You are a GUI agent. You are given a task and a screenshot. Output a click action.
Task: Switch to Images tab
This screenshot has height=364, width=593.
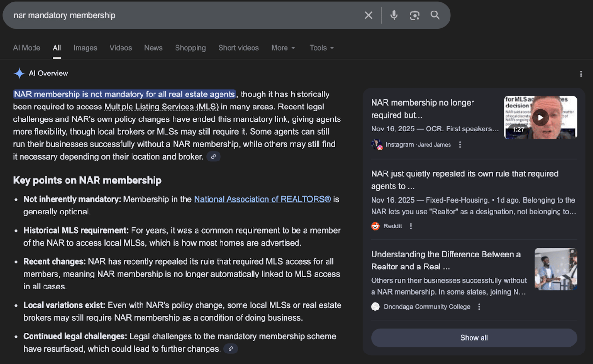point(85,48)
